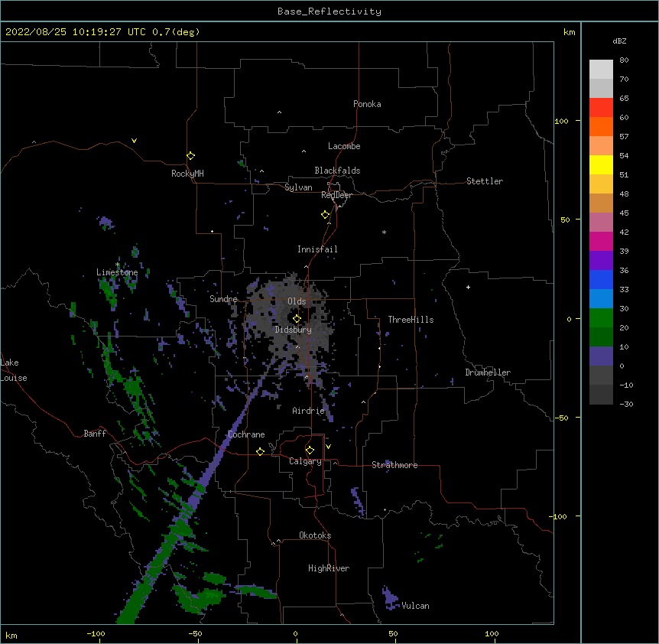
Task: Click the ThreeHills label
Action: click(x=411, y=320)
